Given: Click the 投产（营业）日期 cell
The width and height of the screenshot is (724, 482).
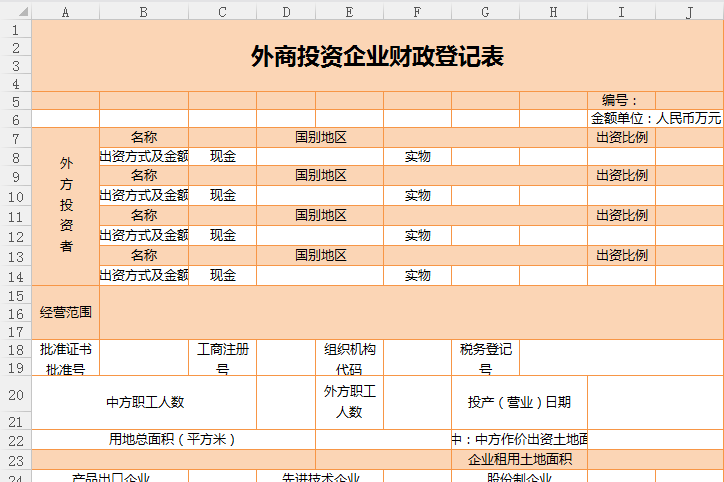Looking at the screenshot, I should pos(519,402).
